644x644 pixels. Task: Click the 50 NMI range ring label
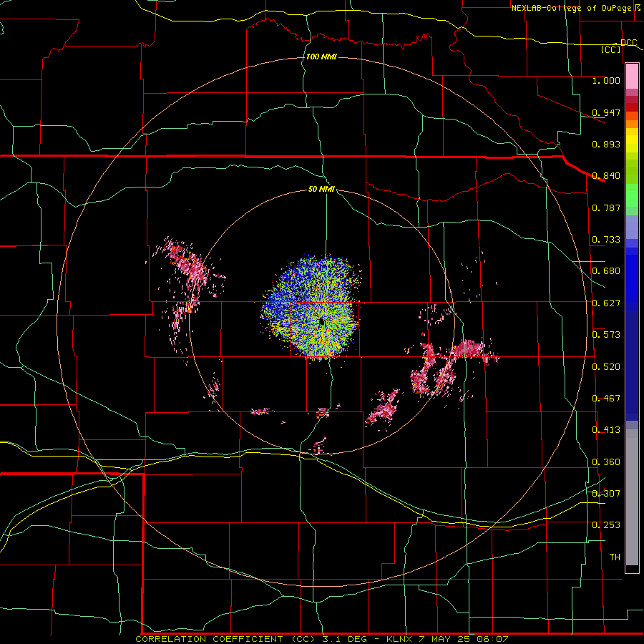click(321, 189)
